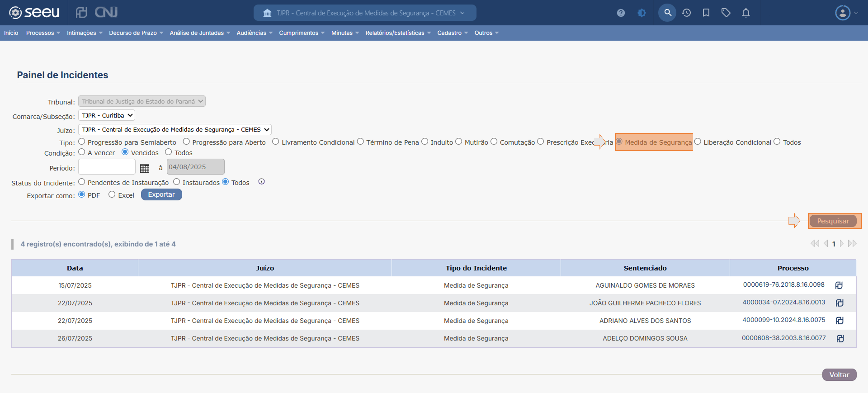The image size is (868, 393).
Task: Select Vencidos condition
Action: (x=125, y=152)
